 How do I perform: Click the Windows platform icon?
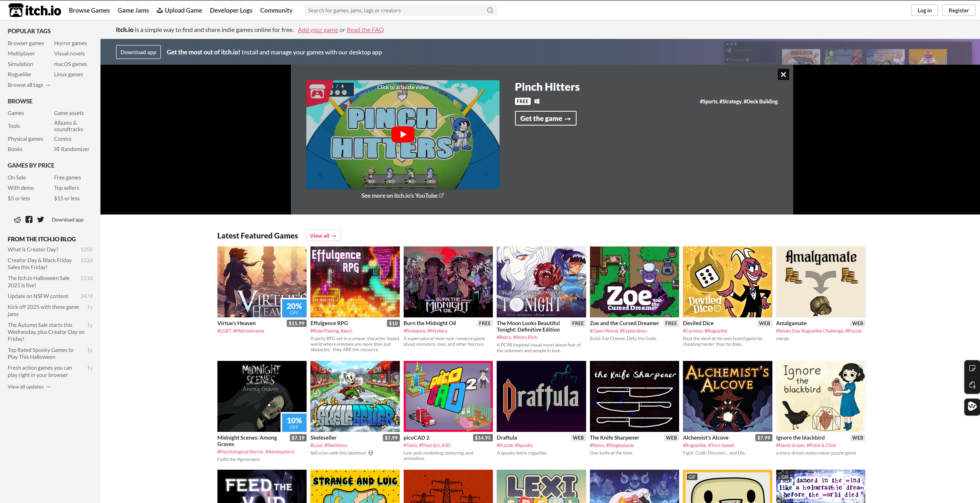tap(536, 101)
